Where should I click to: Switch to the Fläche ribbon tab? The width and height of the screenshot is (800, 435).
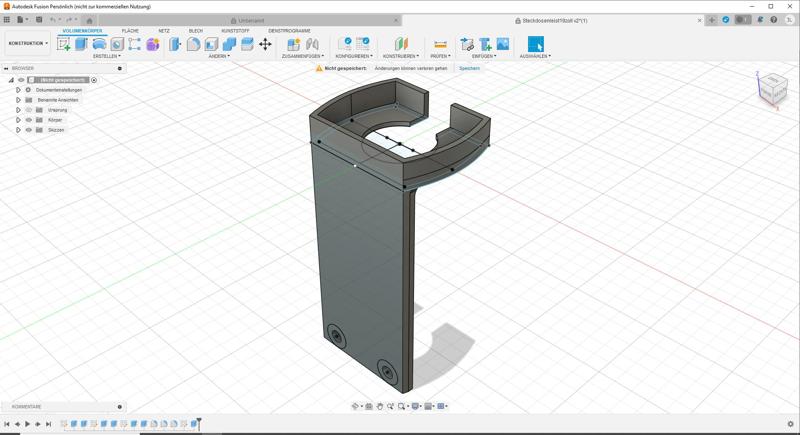click(x=130, y=31)
